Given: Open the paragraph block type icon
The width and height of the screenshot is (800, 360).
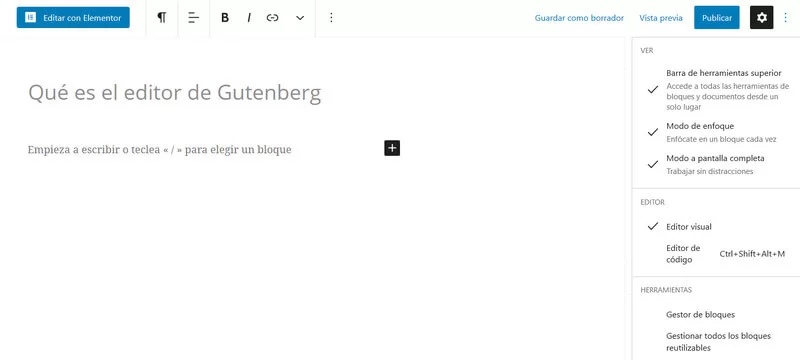Looking at the screenshot, I should pyautogui.click(x=162, y=18).
